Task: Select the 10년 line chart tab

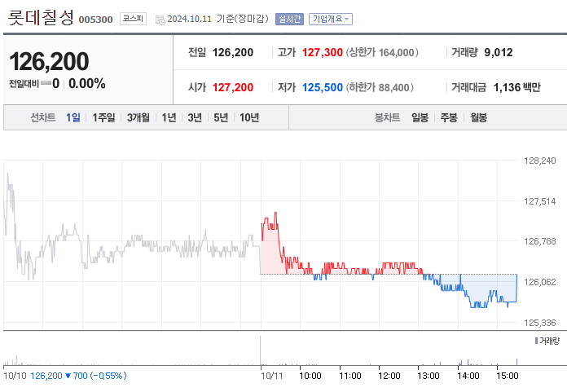Action: pyautogui.click(x=249, y=117)
